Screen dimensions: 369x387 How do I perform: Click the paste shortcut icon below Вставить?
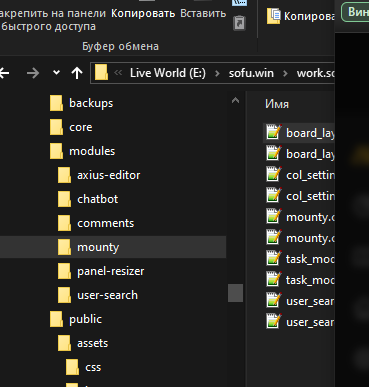coord(239,23)
